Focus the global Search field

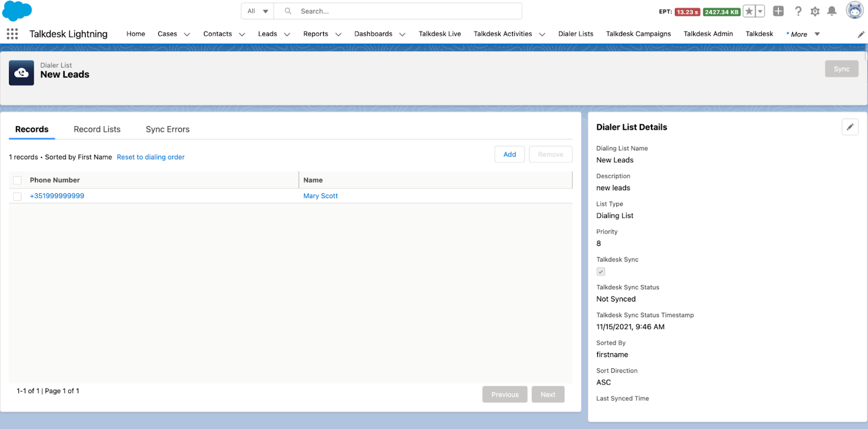pos(398,11)
